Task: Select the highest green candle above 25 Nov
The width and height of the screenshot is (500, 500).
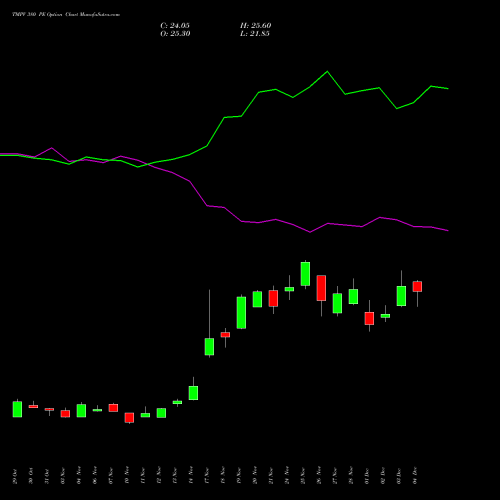Action: (305, 274)
